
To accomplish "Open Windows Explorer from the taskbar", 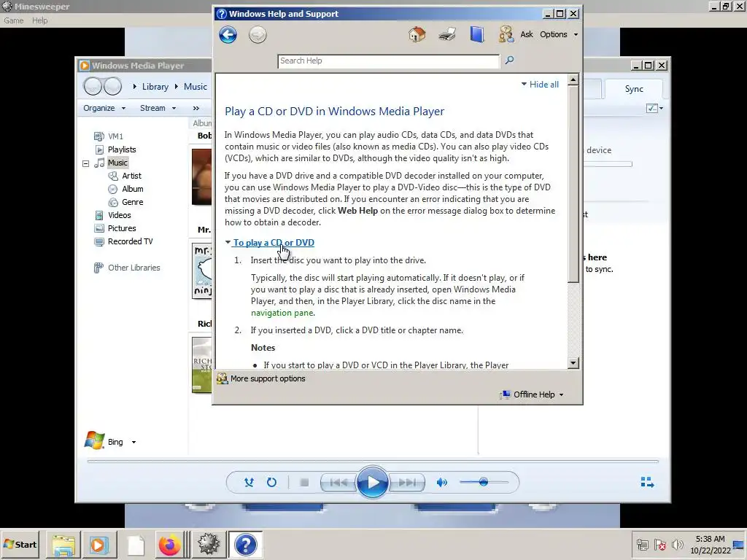I will point(63,545).
